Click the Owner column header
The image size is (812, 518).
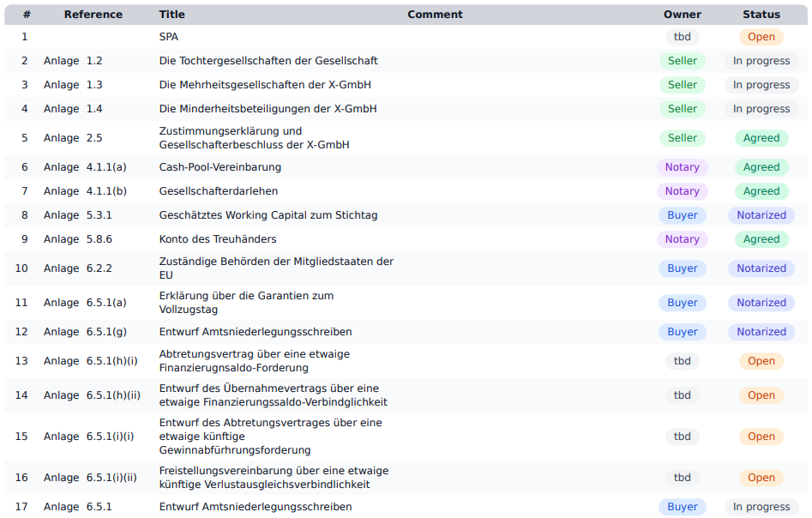[682, 15]
